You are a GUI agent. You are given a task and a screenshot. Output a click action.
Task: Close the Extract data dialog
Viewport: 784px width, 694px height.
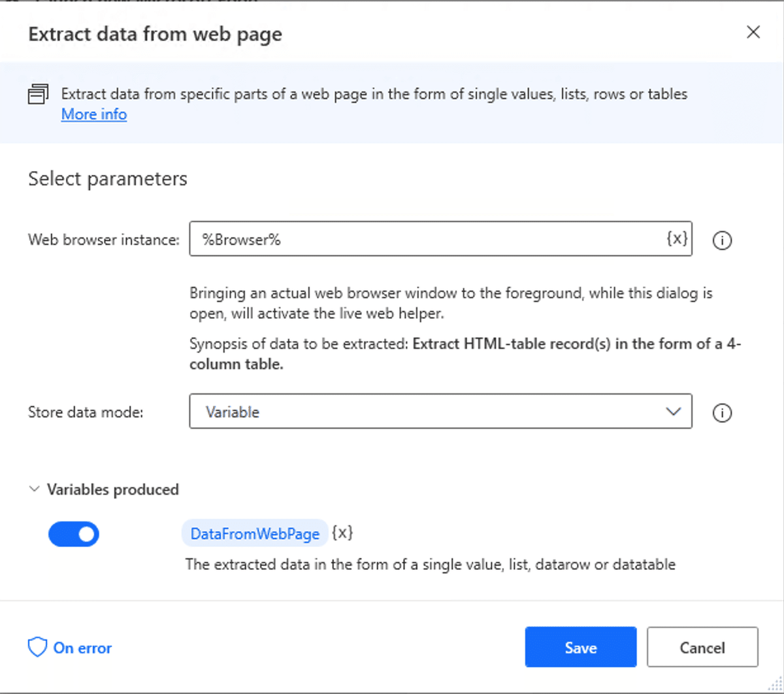click(x=753, y=33)
